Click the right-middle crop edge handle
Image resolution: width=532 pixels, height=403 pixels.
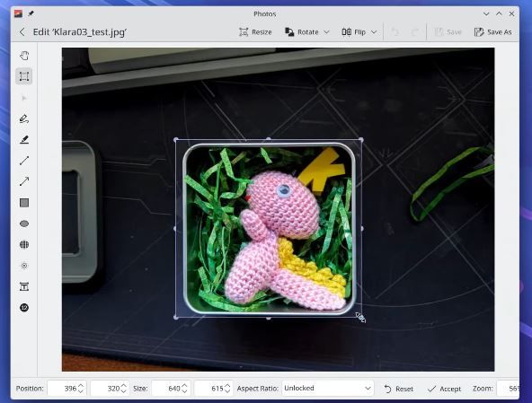click(361, 229)
